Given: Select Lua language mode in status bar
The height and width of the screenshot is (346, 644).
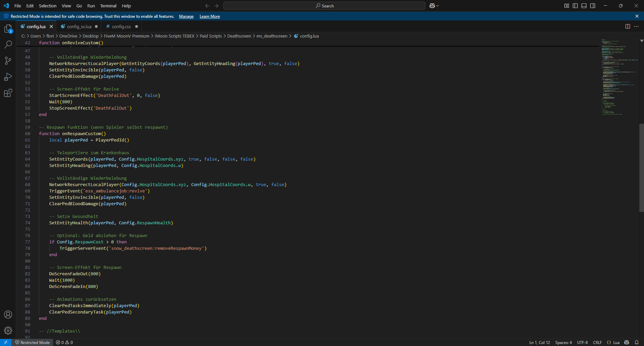Looking at the screenshot, I should (613, 342).
